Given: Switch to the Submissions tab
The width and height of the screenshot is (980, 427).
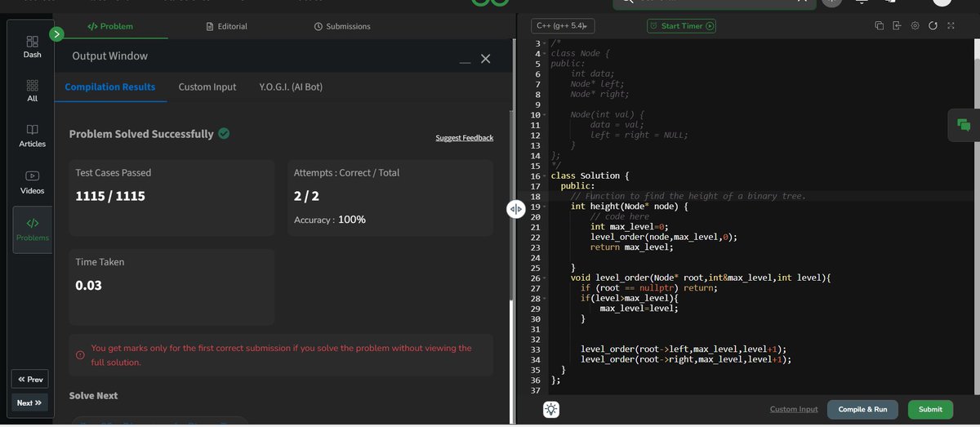Looking at the screenshot, I should [x=342, y=26].
